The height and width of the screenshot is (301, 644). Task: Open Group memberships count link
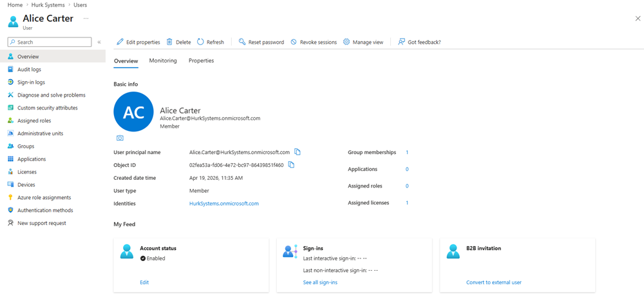407,152
